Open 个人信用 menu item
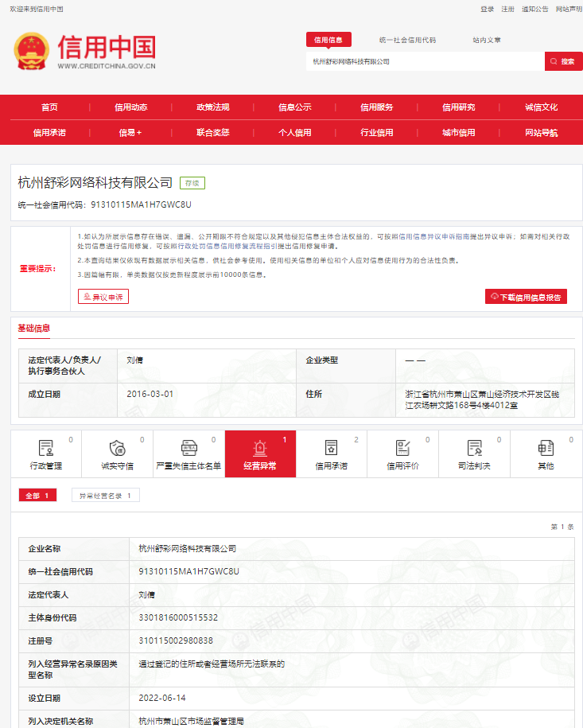Image resolution: width=583 pixels, height=728 pixels. 295,133
